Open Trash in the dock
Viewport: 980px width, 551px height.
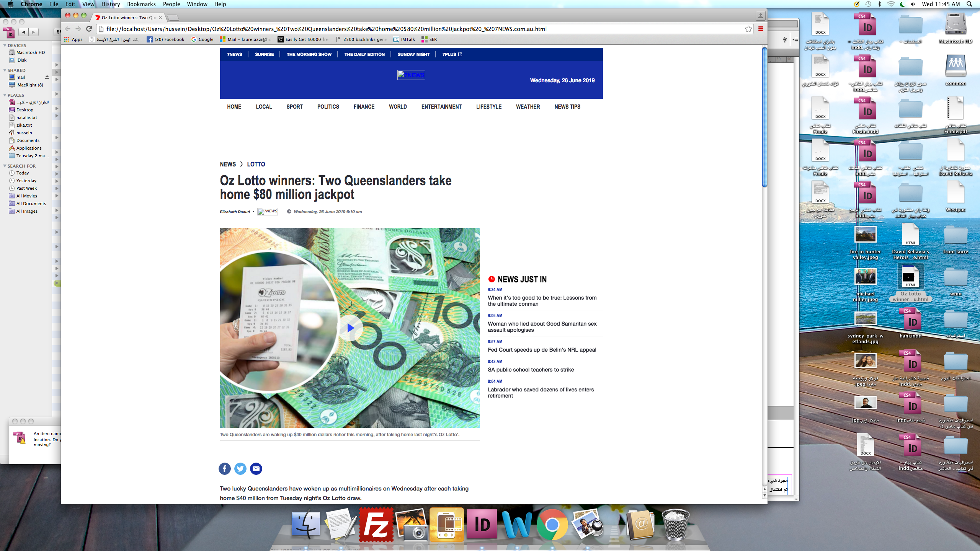[x=676, y=524]
